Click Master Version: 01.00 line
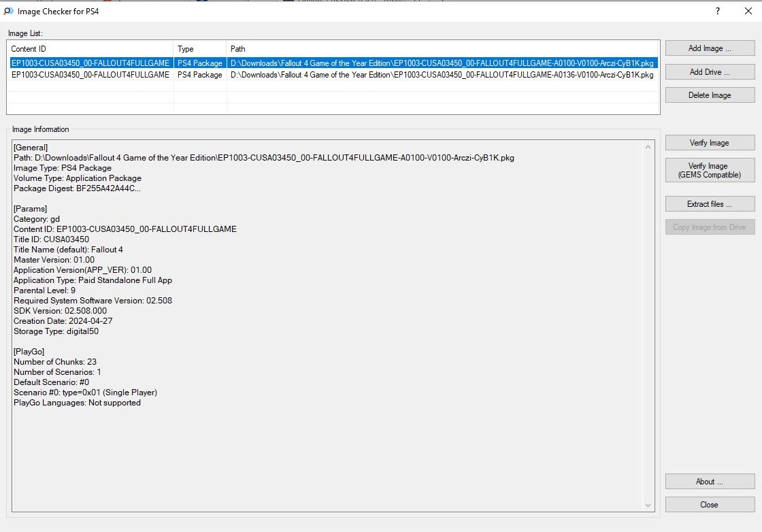This screenshot has width=762, height=532. point(54,260)
